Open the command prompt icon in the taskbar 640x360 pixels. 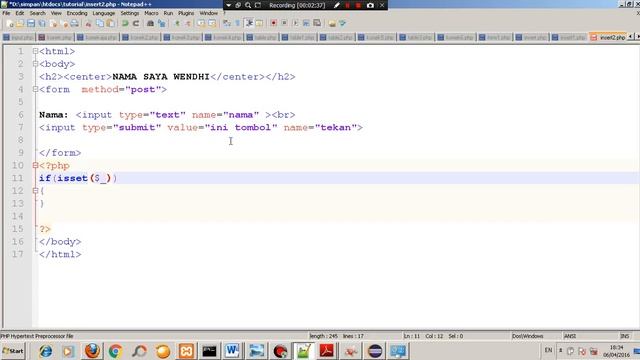coord(209,351)
